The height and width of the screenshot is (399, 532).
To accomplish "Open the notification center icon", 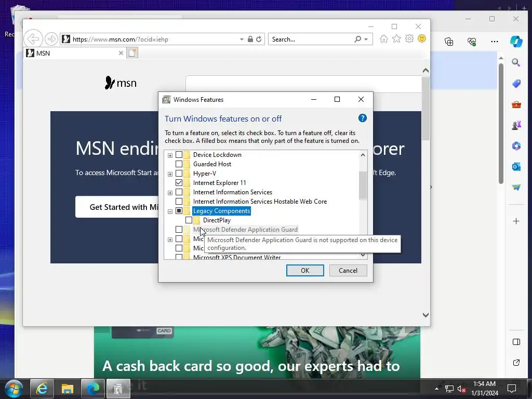I will [512, 389].
